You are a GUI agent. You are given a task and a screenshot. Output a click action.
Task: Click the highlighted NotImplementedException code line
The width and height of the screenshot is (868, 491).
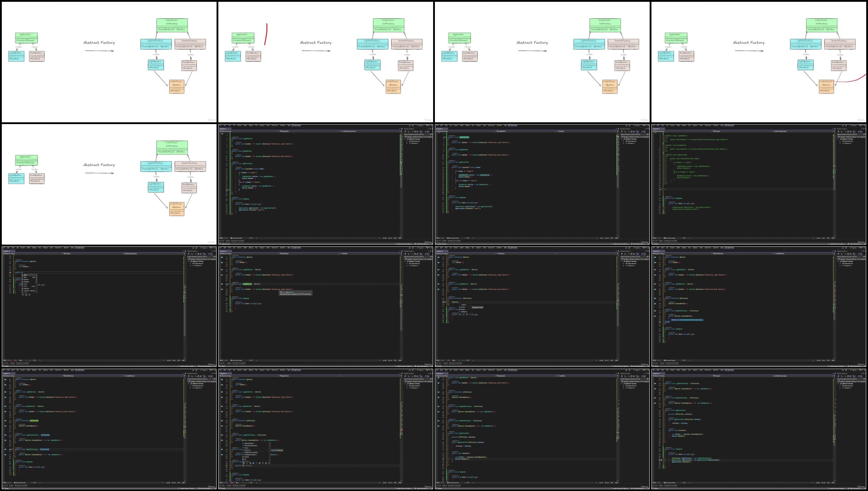[687, 320]
